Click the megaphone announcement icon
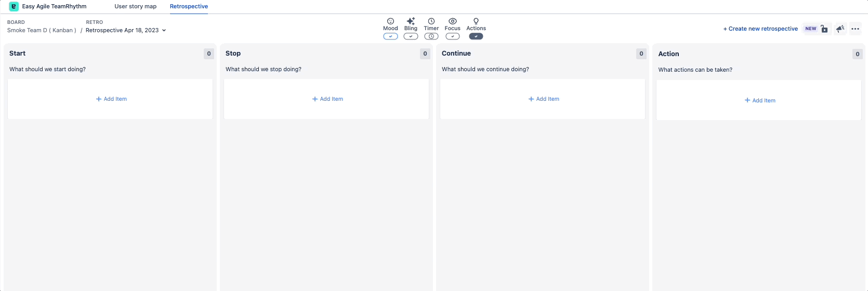 coord(840,29)
